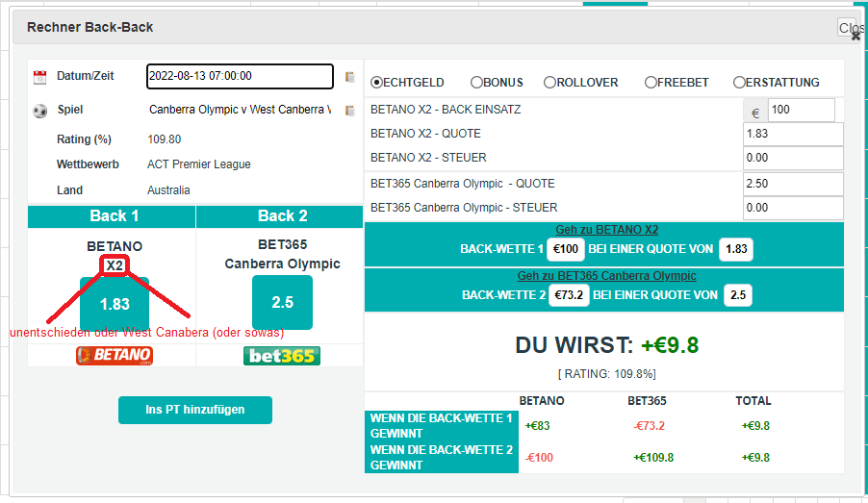Open the Geh zu BETANO X2 link
This screenshot has width=868, height=503.
click(606, 230)
